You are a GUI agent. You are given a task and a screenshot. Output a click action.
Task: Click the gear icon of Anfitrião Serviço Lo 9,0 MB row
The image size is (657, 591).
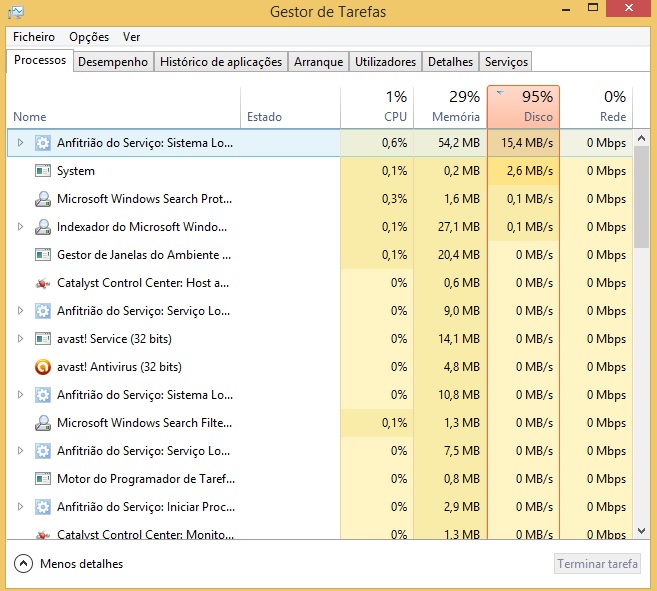43,311
